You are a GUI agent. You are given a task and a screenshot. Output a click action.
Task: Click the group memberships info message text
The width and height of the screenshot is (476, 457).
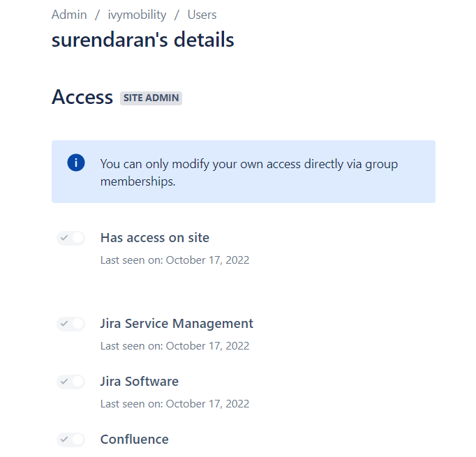tap(249, 172)
